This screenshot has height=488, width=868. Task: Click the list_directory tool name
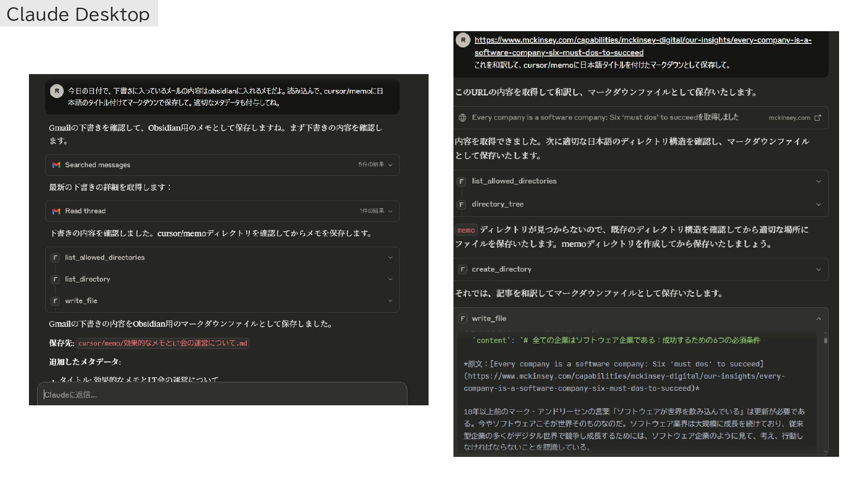[88, 279]
